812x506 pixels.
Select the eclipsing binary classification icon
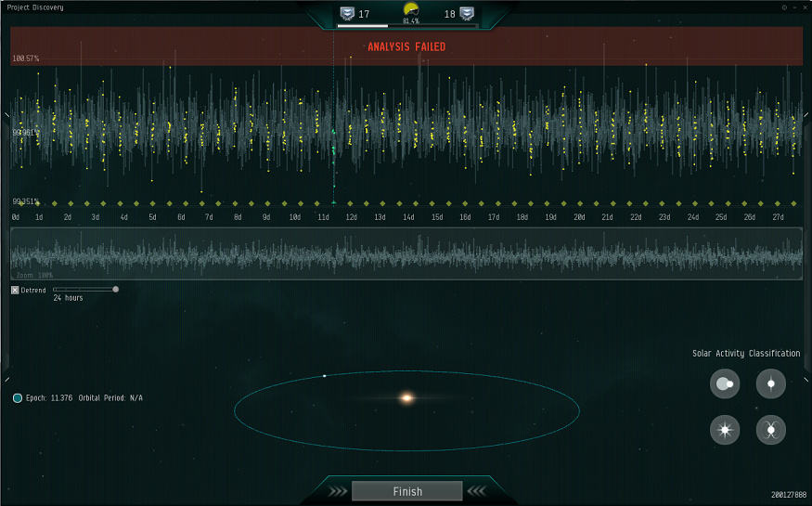click(x=725, y=383)
